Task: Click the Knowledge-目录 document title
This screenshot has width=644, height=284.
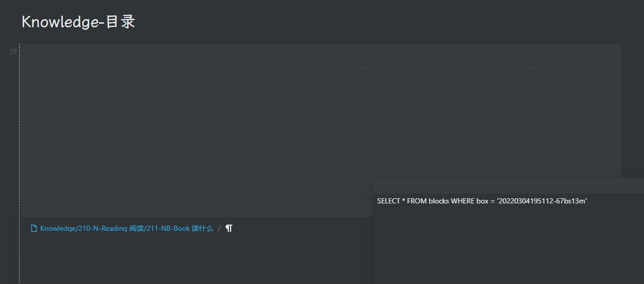Action: point(78,22)
